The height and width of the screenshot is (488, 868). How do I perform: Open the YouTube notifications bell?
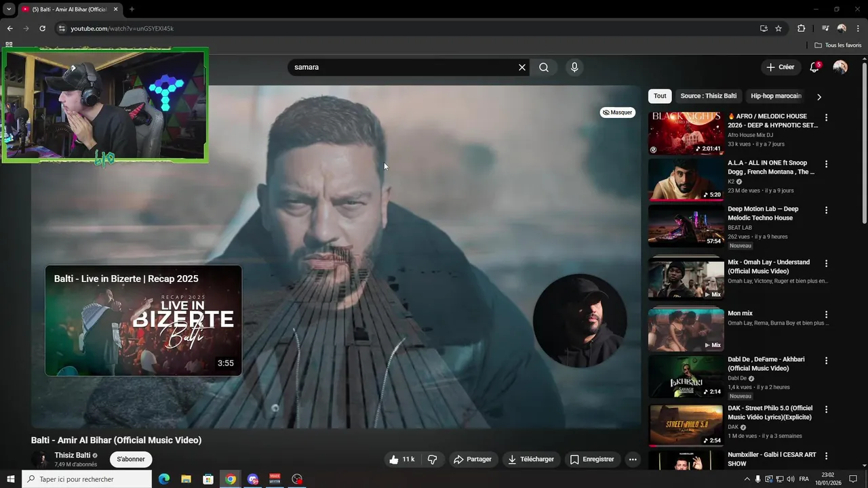(x=814, y=67)
